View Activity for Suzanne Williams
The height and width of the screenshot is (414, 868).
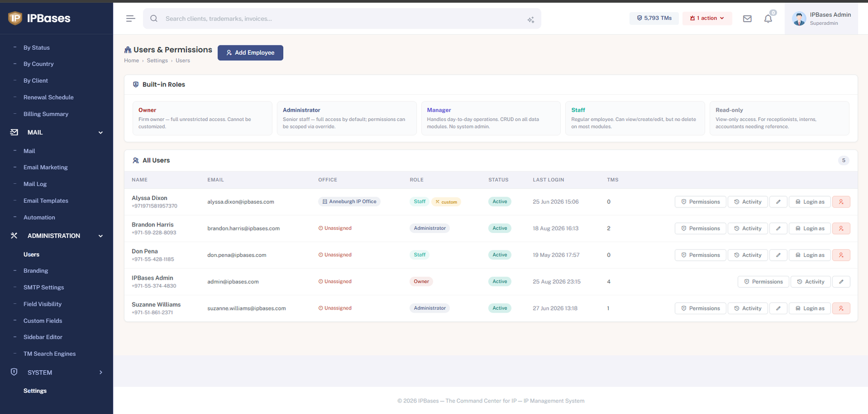[748, 308]
